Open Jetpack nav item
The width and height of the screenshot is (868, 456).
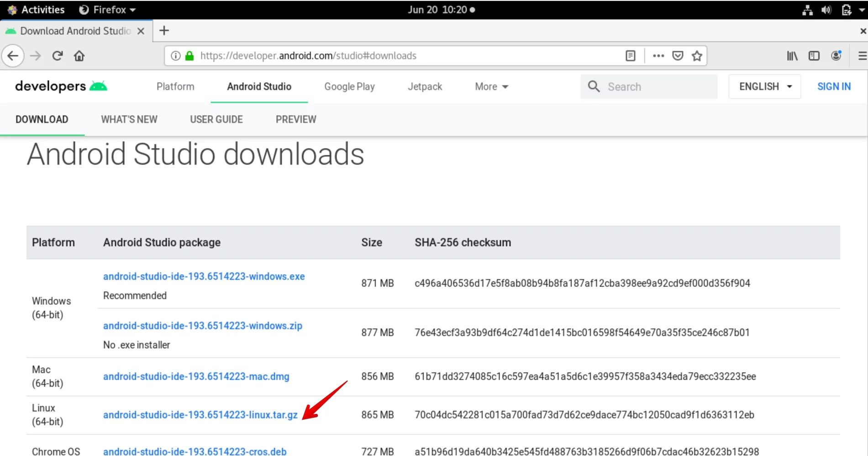(425, 86)
